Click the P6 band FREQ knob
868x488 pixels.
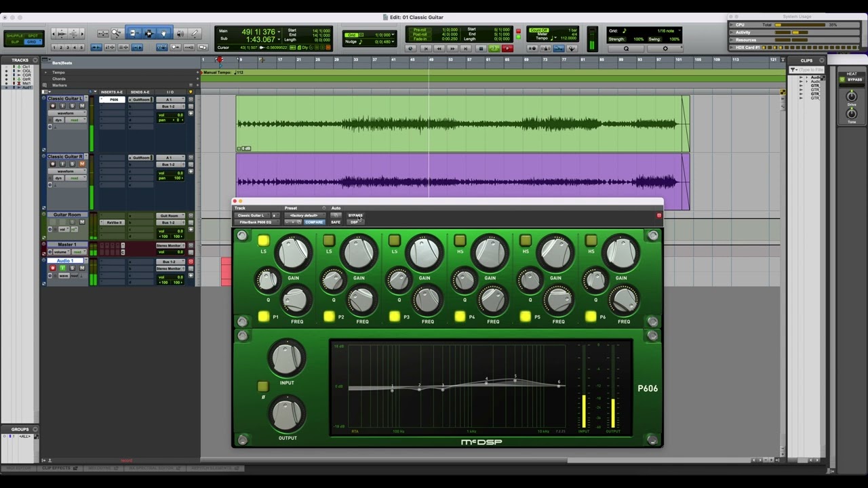(x=624, y=300)
